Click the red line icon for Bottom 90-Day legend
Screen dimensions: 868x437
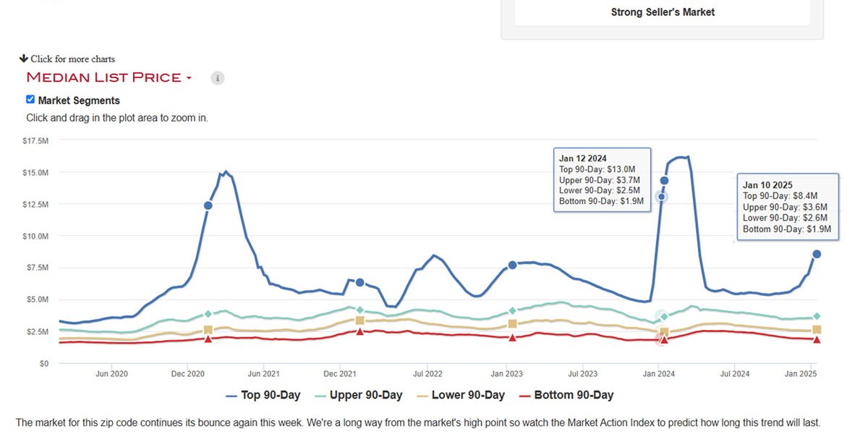pyautogui.click(x=525, y=395)
